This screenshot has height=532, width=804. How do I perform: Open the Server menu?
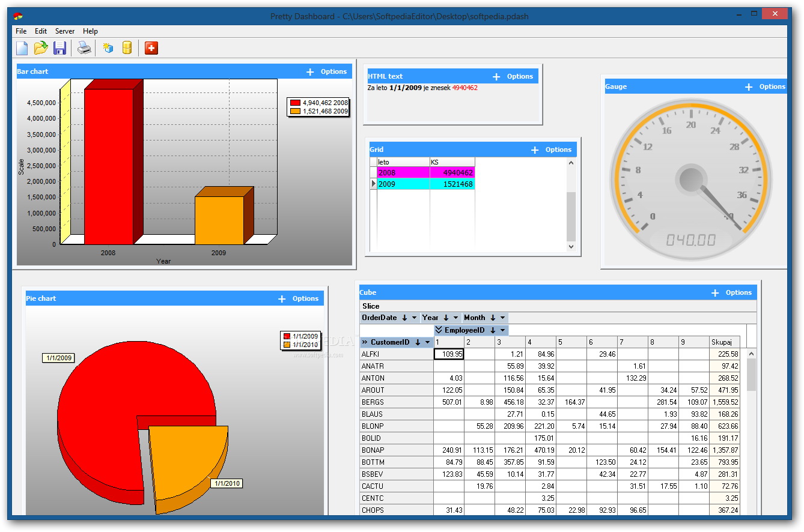[x=65, y=31]
